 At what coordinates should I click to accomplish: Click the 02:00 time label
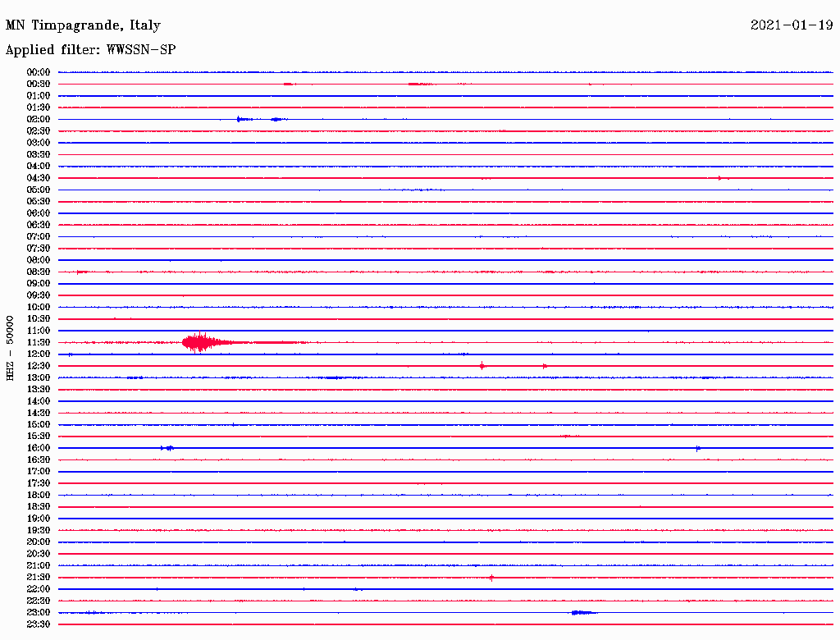(39, 119)
